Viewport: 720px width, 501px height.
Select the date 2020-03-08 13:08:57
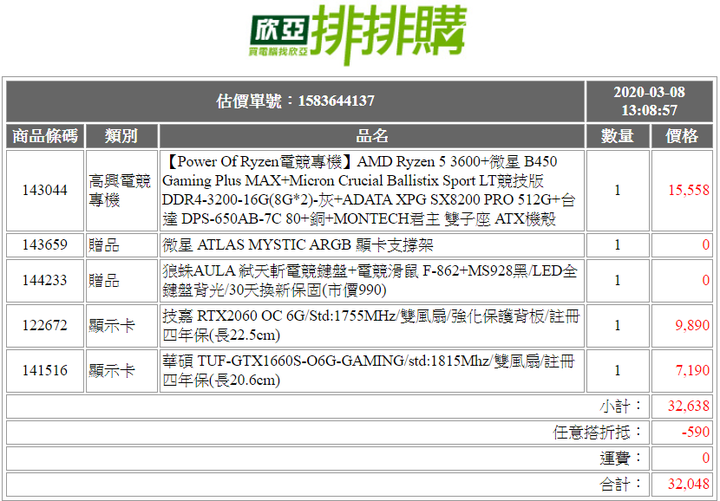(649, 101)
